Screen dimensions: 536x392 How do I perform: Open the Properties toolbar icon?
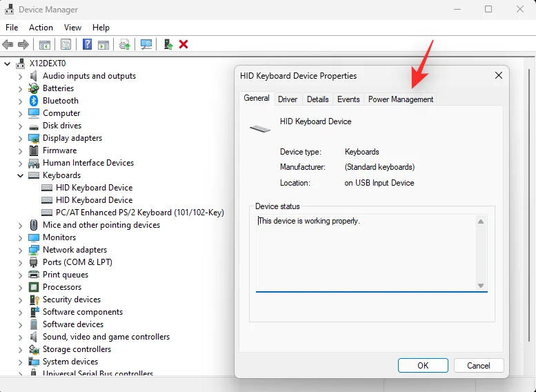66,44
